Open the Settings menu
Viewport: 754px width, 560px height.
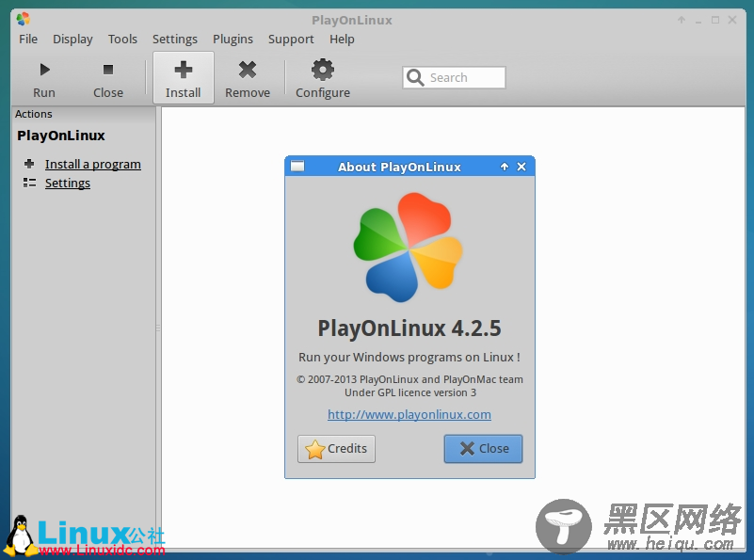click(175, 39)
